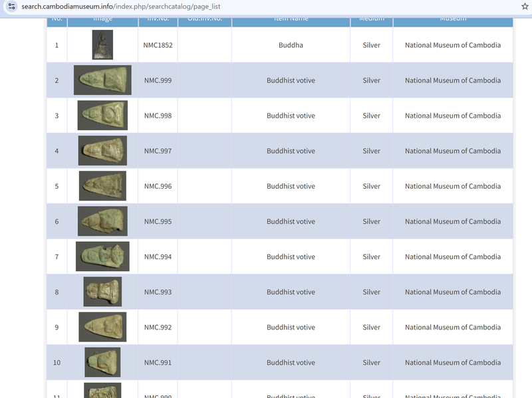532x398 pixels.
Task: Select inventory number NMC.998
Action: click(158, 116)
